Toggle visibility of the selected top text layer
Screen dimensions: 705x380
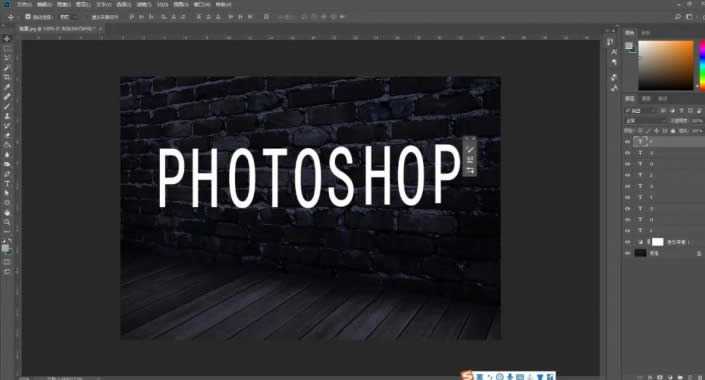tap(628, 141)
